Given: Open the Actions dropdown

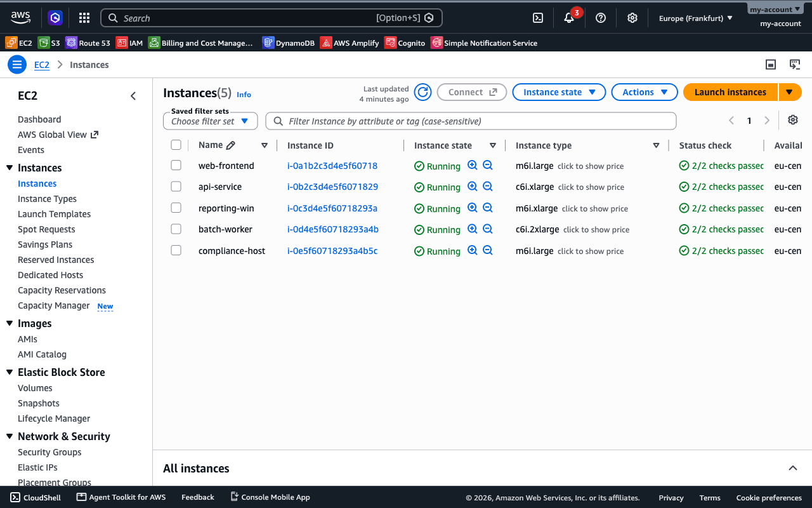Looking at the screenshot, I should (x=645, y=92).
